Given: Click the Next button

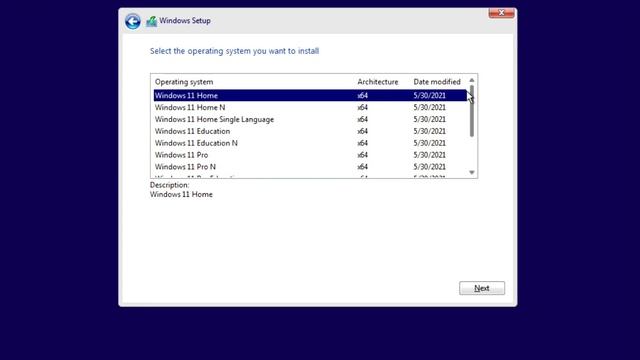Looking at the screenshot, I should click(x=482, y=288).
